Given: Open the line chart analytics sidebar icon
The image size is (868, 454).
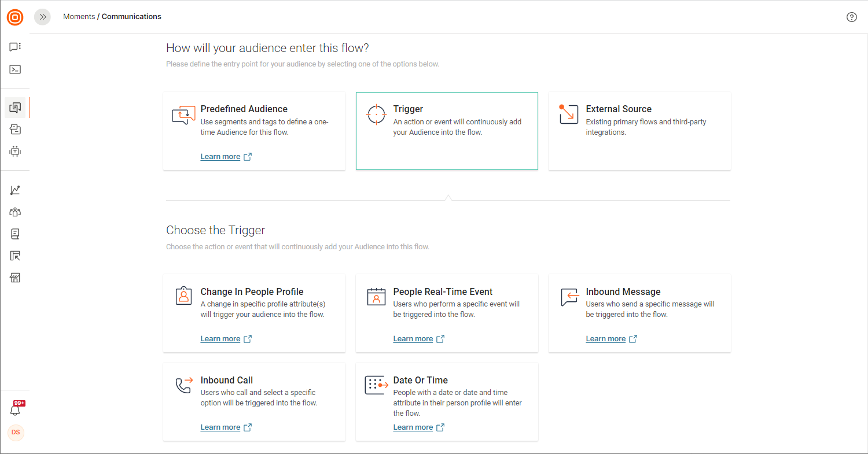Looking at the screenshot, I should pyautogui.click(x=15, y=190).
